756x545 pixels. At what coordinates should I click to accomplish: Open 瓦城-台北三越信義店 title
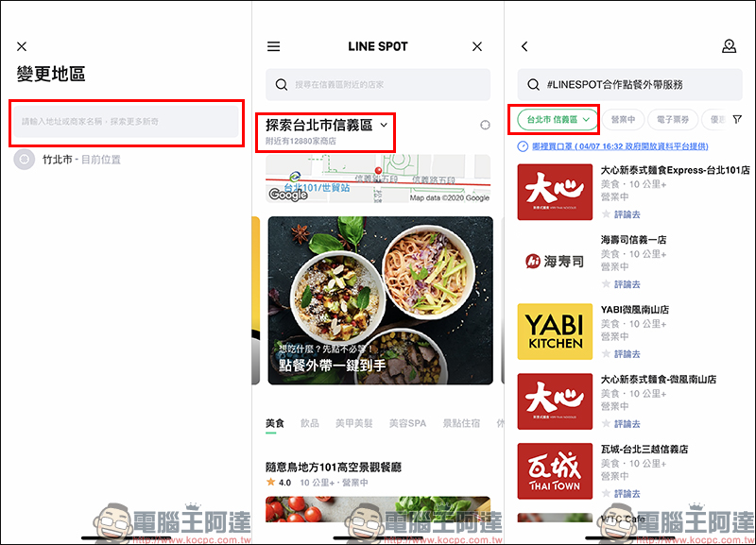coord(644,449)
